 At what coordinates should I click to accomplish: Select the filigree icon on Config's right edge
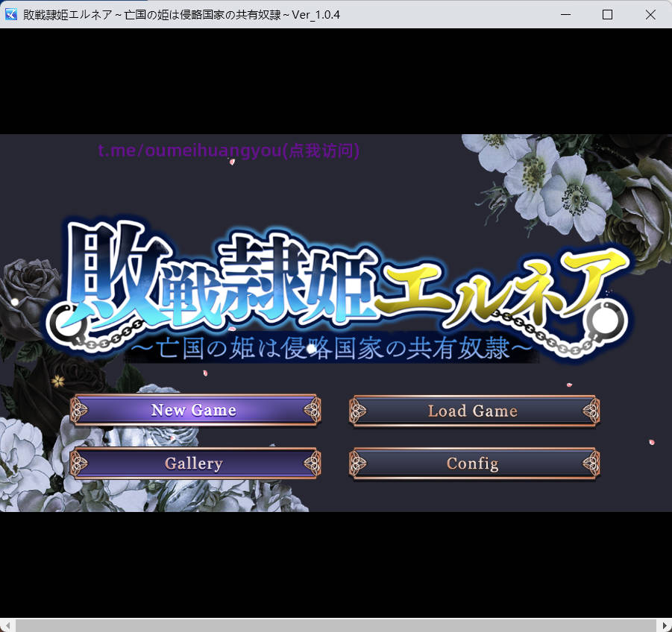tap(590, 463)
